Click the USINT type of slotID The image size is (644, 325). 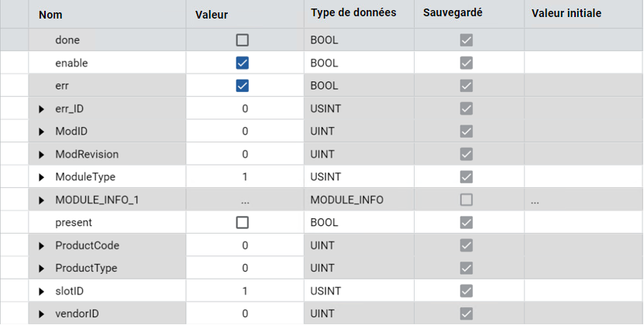click(325, 291)
